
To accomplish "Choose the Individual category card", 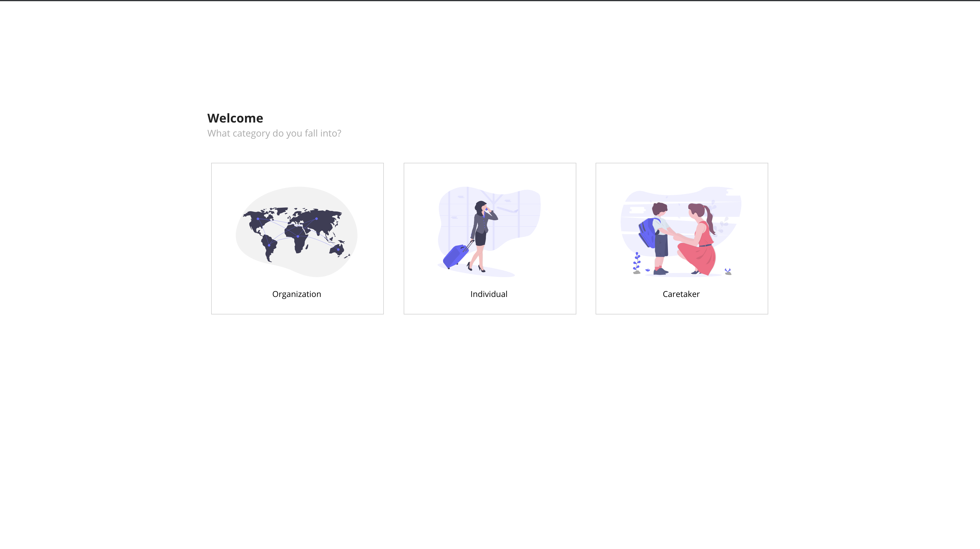I will pos(490,239).
